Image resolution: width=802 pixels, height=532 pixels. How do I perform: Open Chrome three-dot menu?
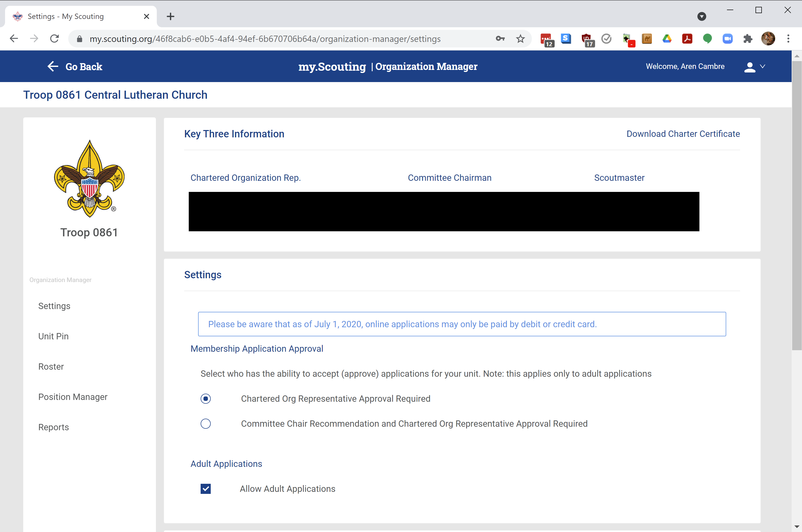point(788,39)
